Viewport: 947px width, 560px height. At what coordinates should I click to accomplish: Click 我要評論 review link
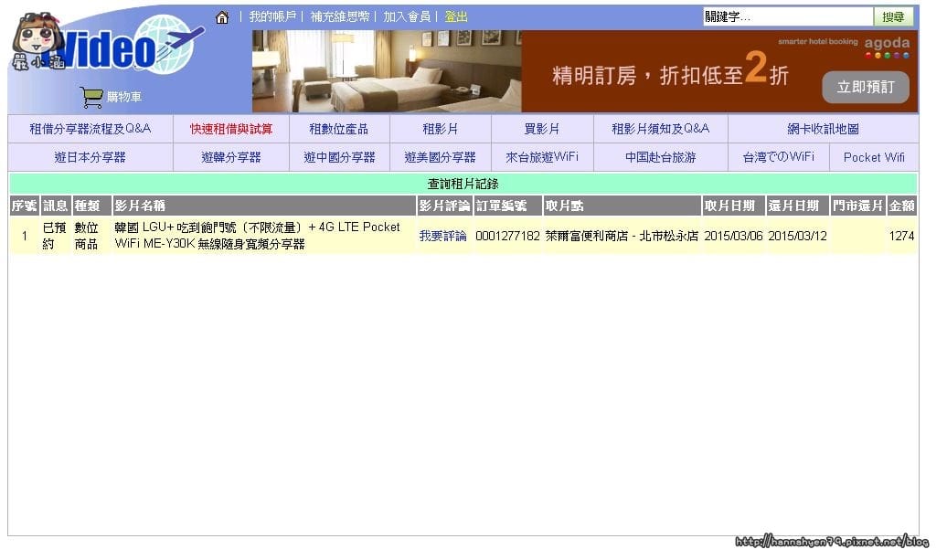point(442,236)
